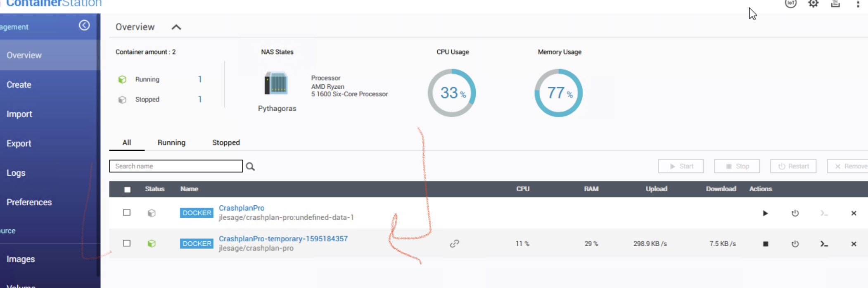Click the 7.5 KB /s download value
Screen dimensions: 868x288
tap(723, 244)
